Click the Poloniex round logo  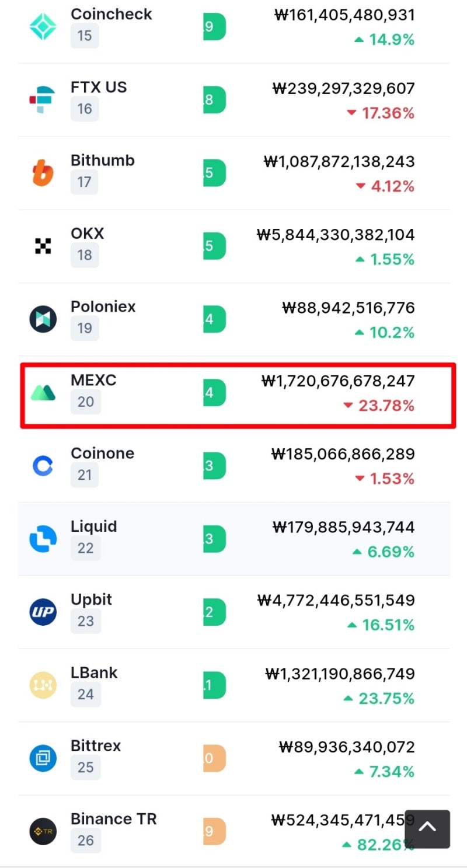click(x=43, y=319)
